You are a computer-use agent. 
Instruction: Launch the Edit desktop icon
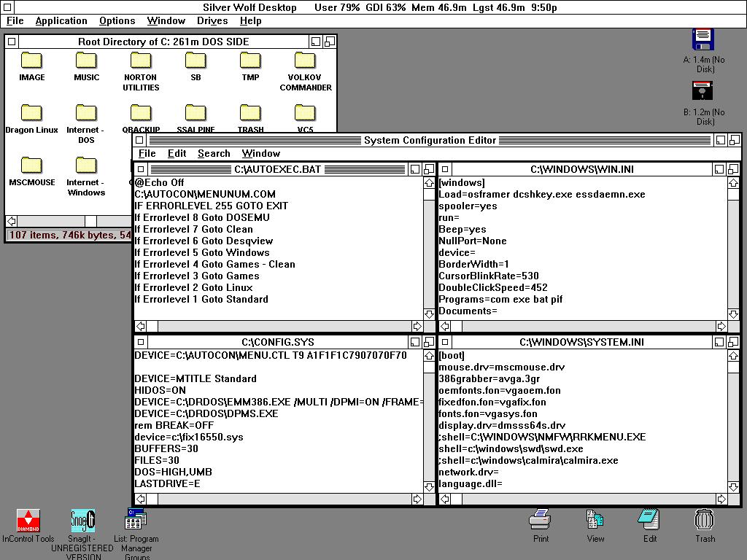pyautogui.click(x=649, y=520)
